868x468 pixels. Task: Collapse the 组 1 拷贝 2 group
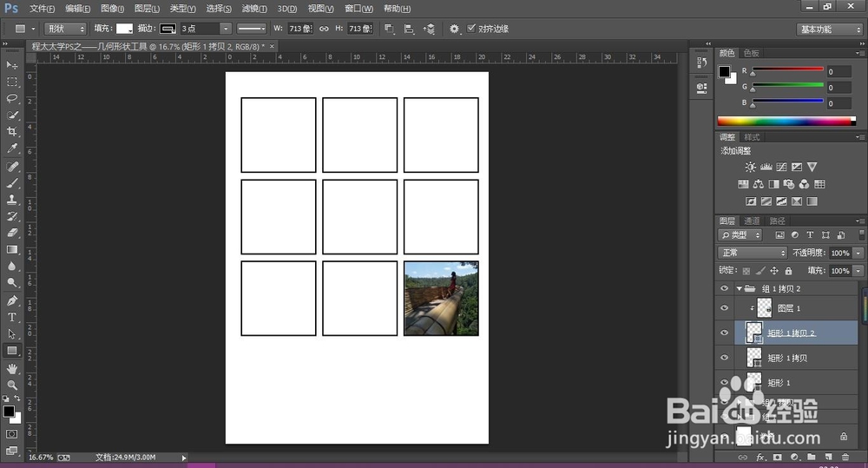[739, 288]
